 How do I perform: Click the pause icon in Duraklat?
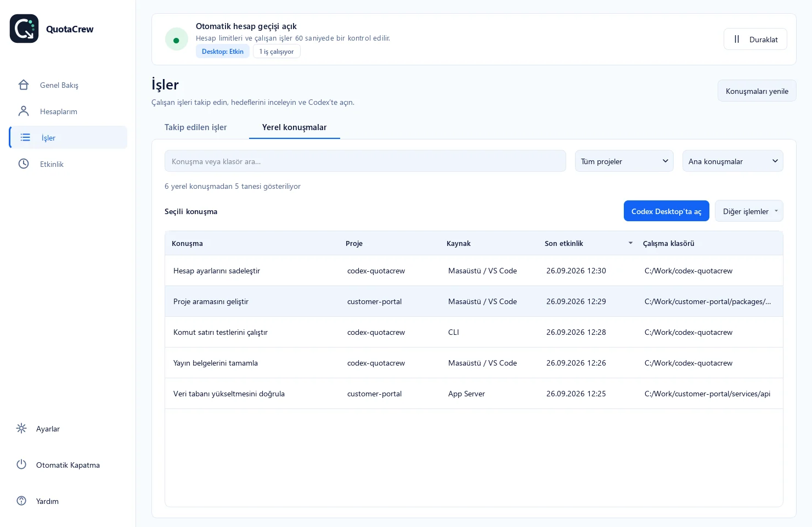point(737,40)
